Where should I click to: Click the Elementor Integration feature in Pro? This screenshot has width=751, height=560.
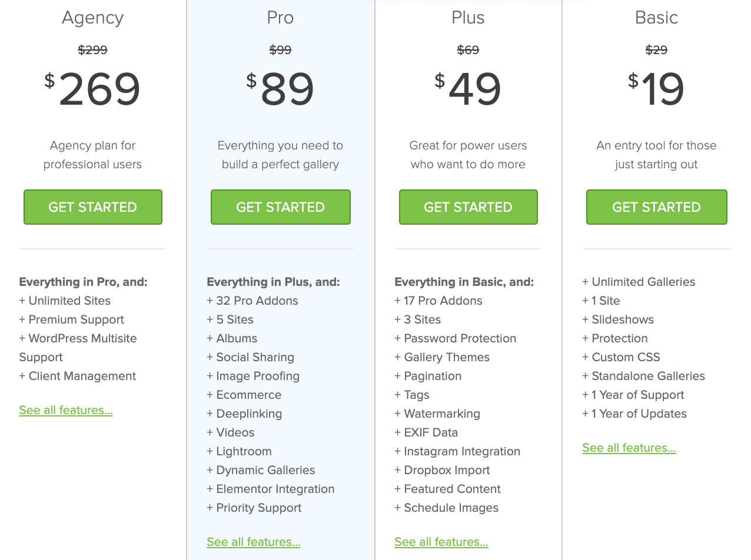(x=275, y=489)
